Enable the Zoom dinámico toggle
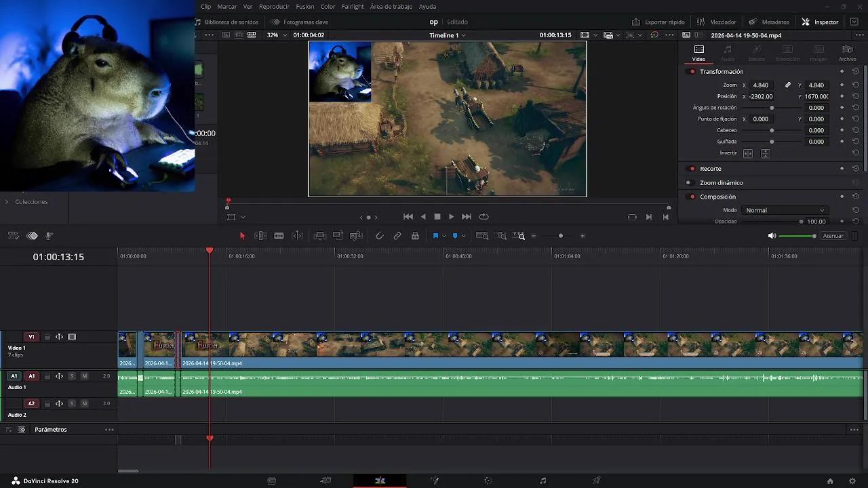 688,183
